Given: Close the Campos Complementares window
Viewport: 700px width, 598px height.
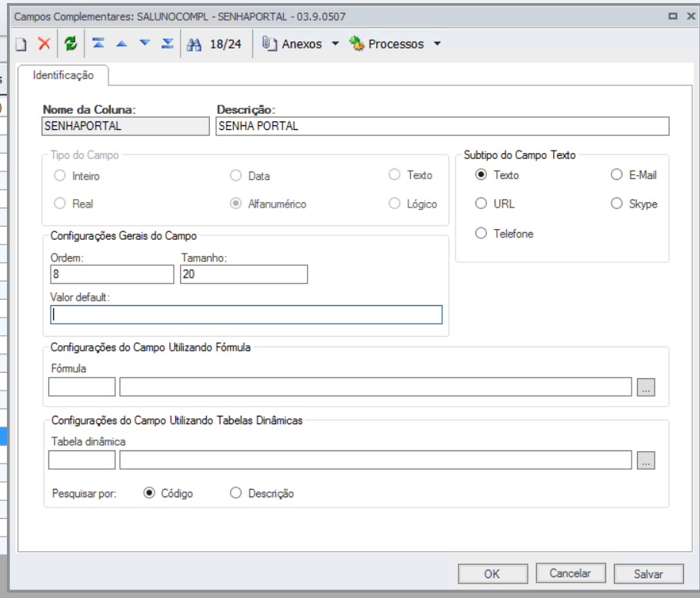Looking at the screenshot, I should 691,16.
